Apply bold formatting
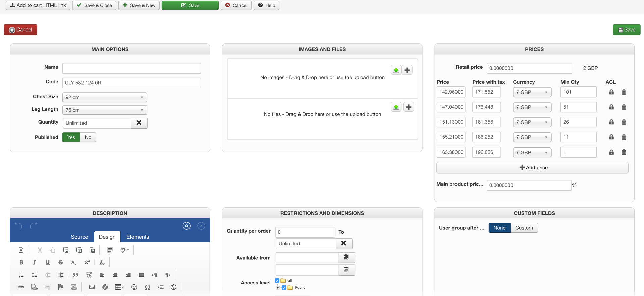 coord(21,262)
